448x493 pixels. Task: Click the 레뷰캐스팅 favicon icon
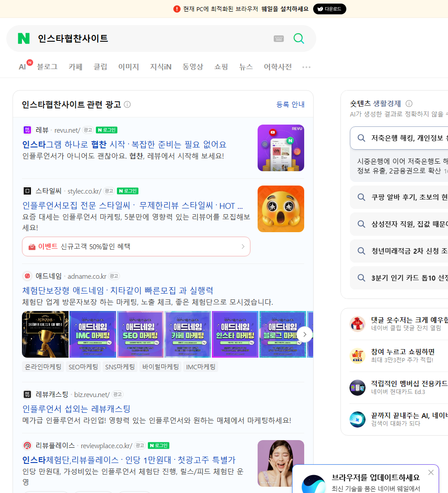coord(27,394)
